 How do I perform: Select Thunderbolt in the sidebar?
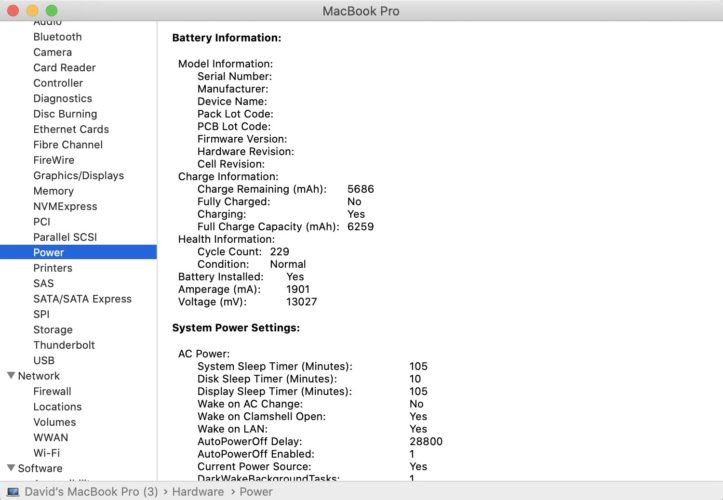coord(64,345)
